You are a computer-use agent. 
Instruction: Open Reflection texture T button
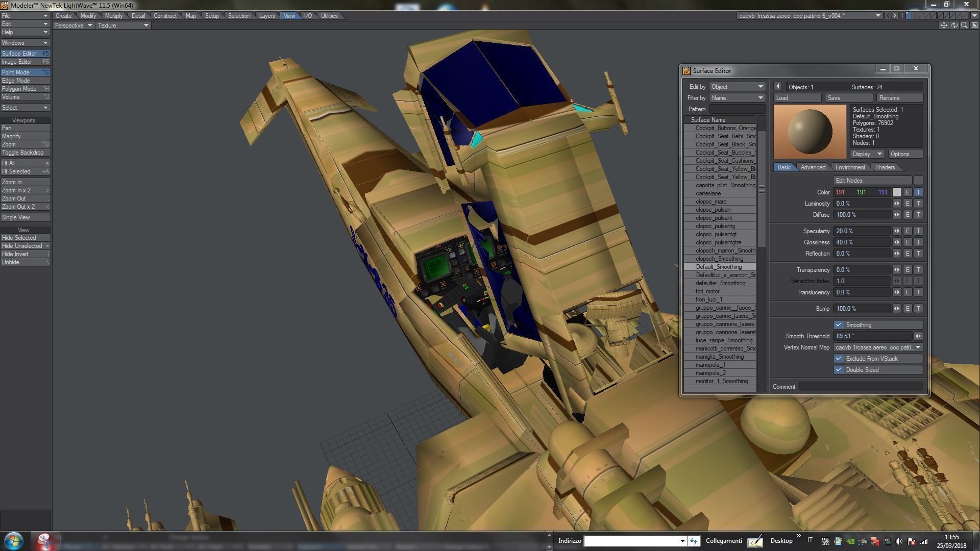click(x=918, y=254)
